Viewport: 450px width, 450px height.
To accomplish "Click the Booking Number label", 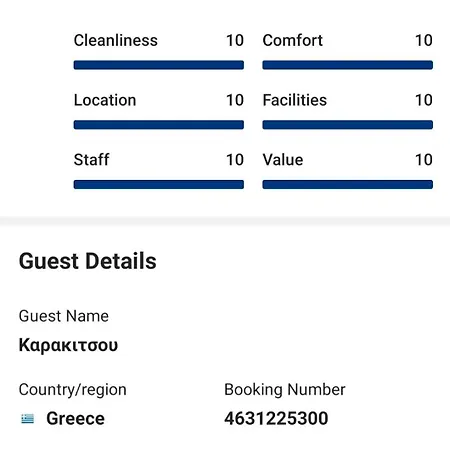I will 285,390.
